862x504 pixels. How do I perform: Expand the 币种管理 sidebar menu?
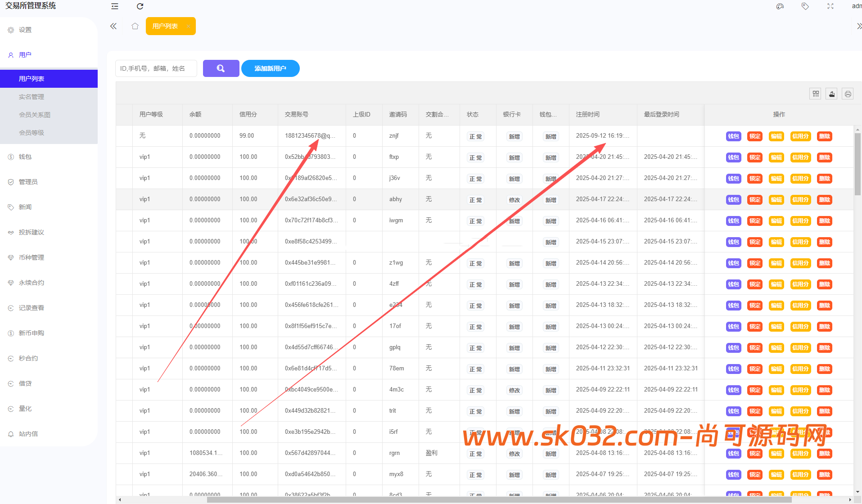32,257
